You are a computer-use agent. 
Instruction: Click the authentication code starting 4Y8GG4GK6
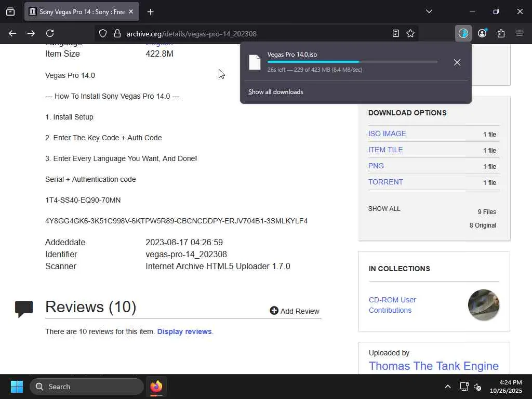pos(176,221)
